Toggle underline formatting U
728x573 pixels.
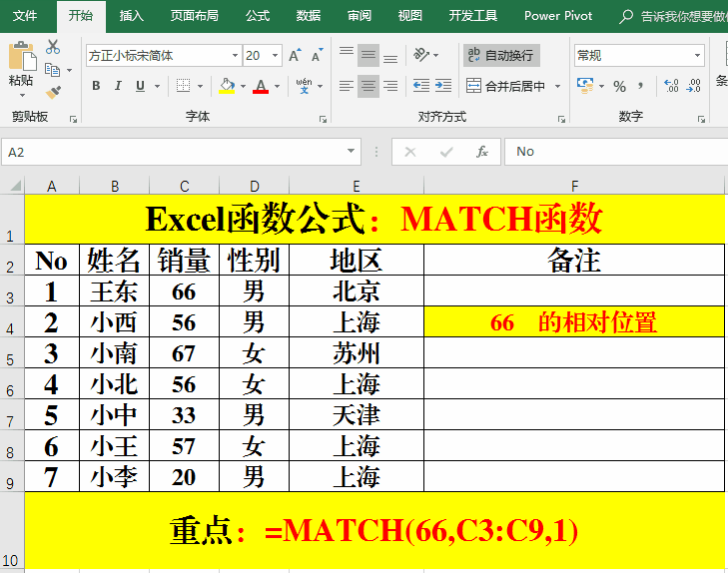(x=140, y=86)
